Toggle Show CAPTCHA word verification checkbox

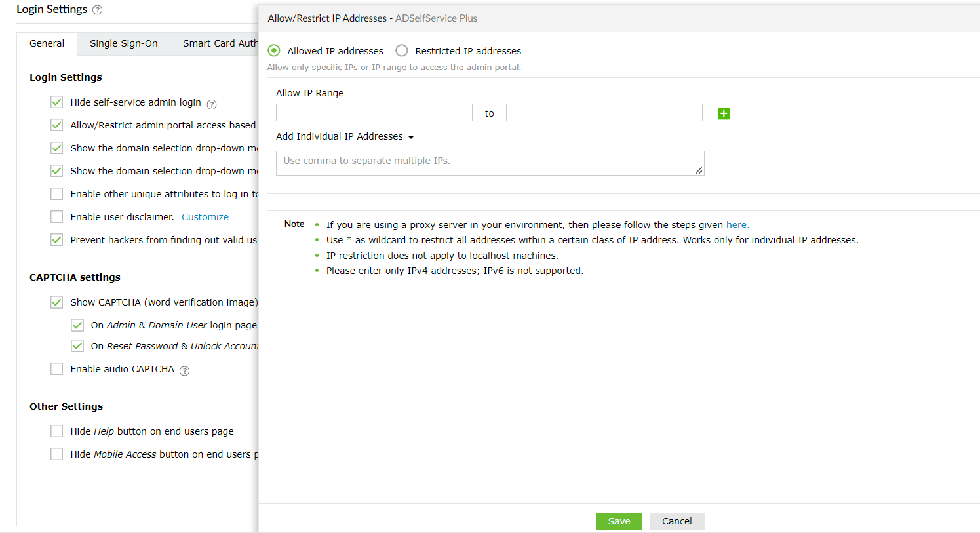pos(57,302)
